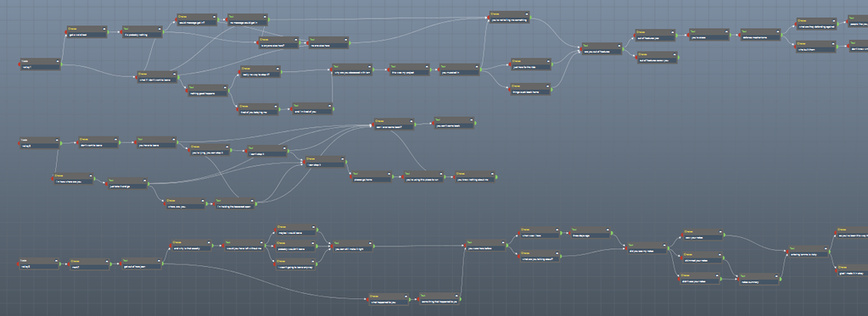The height and width of the screenshot is (316, 868).
Task: Click input port of "what happened to you" node
Action: coord(367,299)
